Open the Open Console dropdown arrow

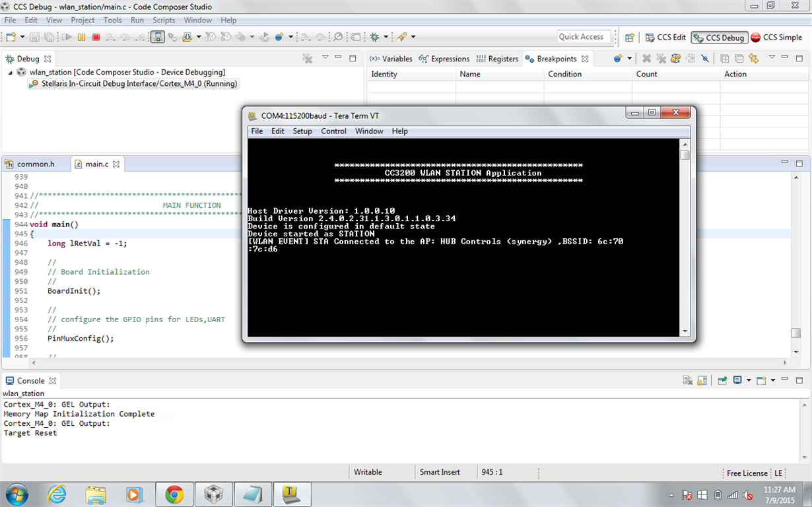pyautogui.click(x=773, y=380)
